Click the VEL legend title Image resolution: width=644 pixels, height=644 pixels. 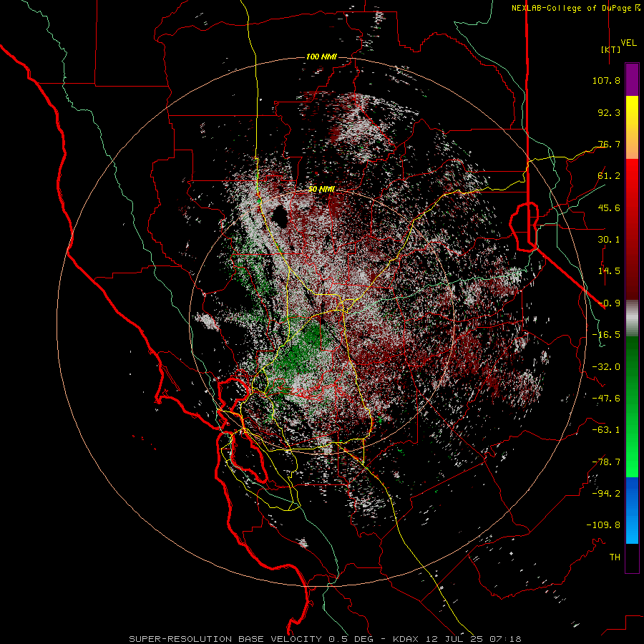(x=628, y=43)
